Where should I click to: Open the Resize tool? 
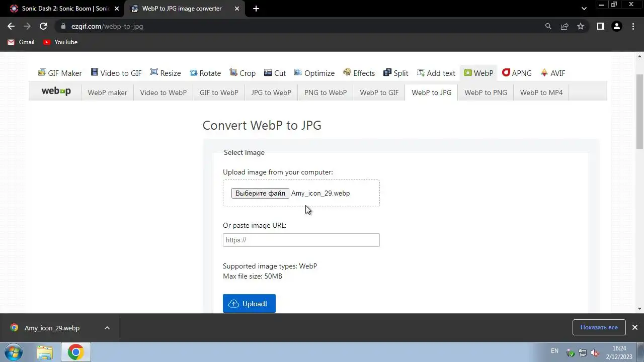click(166, 73)
